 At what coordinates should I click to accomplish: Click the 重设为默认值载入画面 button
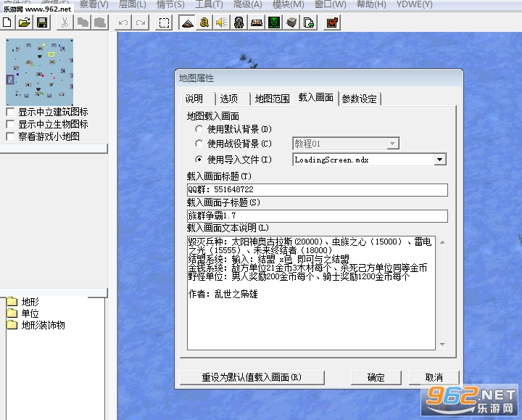(x=252, y=377)
